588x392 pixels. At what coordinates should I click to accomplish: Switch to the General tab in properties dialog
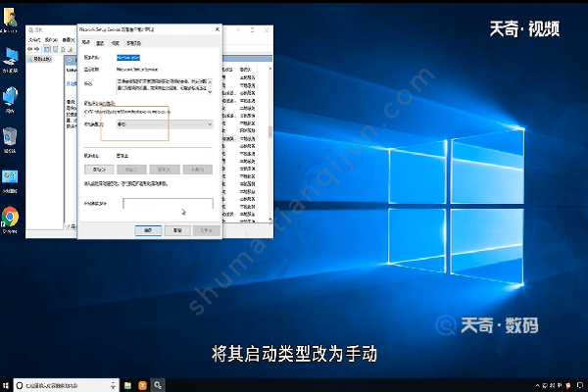(x=86, y=42)
